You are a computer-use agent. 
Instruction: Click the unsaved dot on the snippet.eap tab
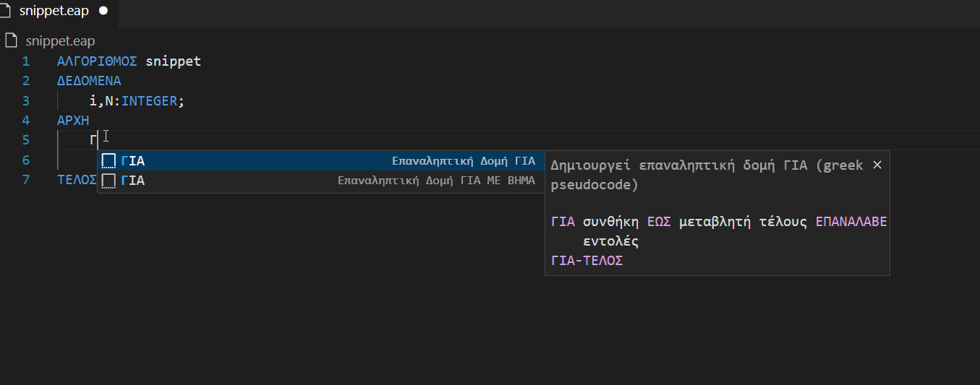tap(103, 12)
